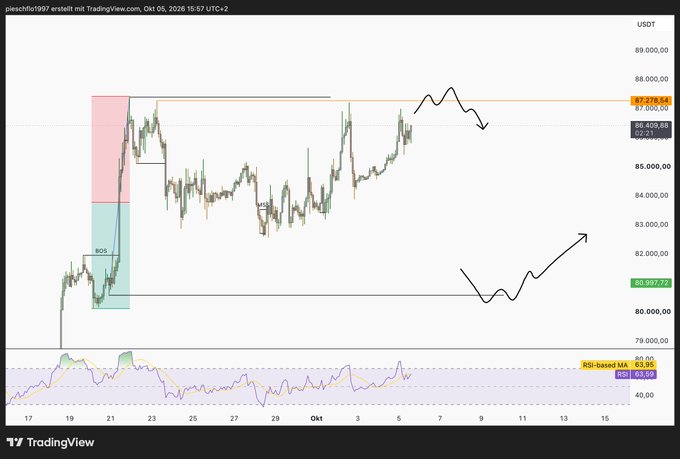Select the green profit zone of the position
Viewport: 680px width, 459px height.
[x=111, y=256]
